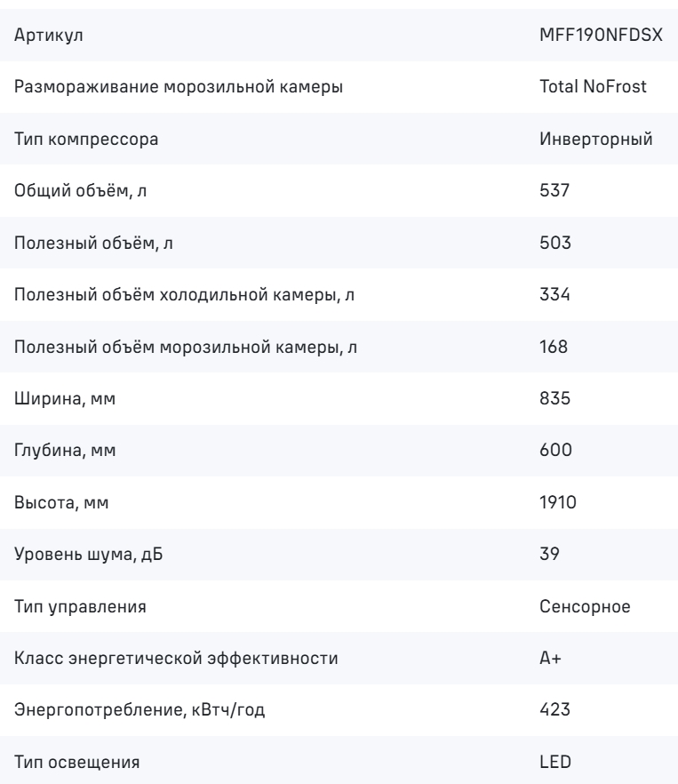The image size is (678, 784).
Task: Click Размораживание морозильной камеры label
Action: coord(179,87)
